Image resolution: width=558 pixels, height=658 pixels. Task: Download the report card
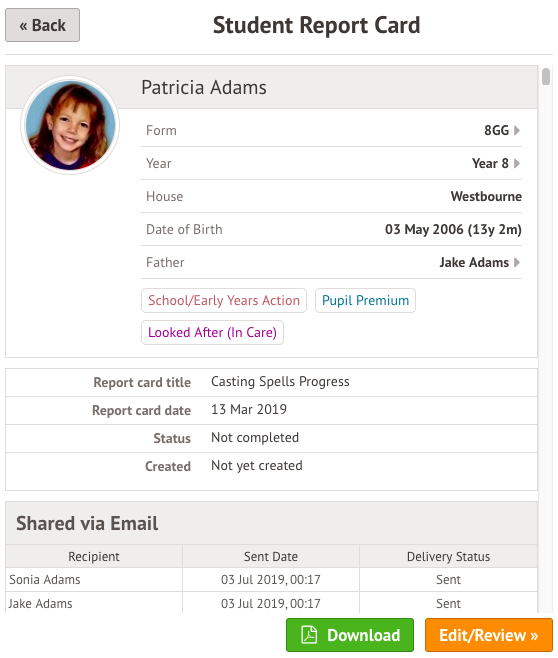click(349, 635)
